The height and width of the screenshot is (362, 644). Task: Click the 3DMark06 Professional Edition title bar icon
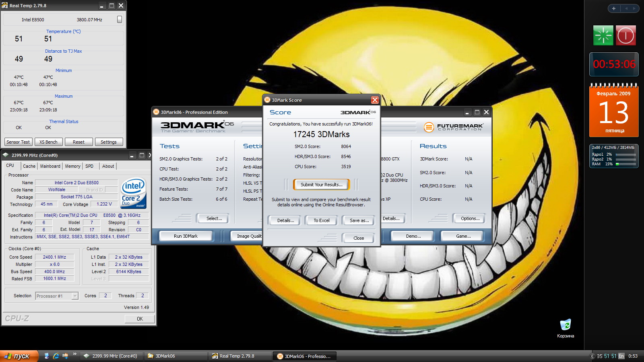pyautogui.click(x=156, y=112)
